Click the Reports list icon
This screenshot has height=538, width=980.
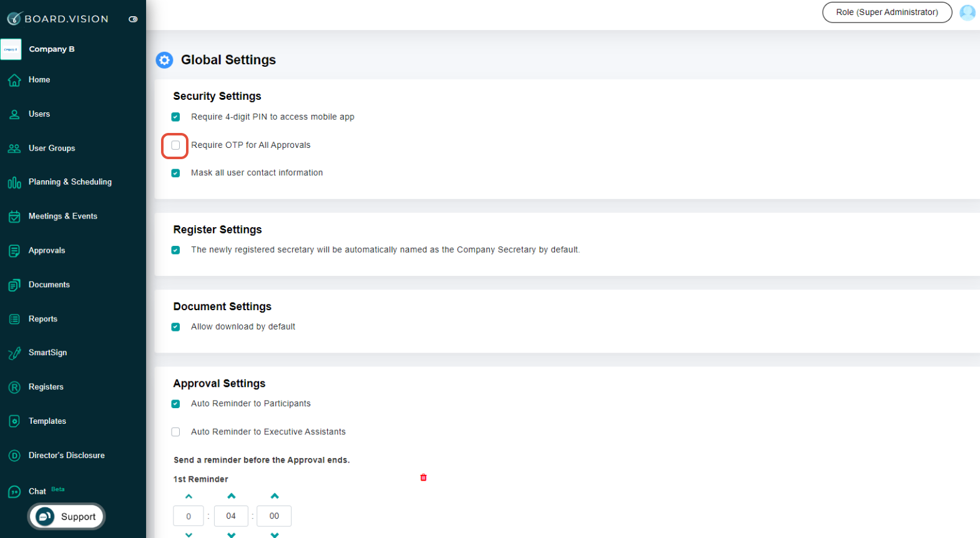[14, 319]
